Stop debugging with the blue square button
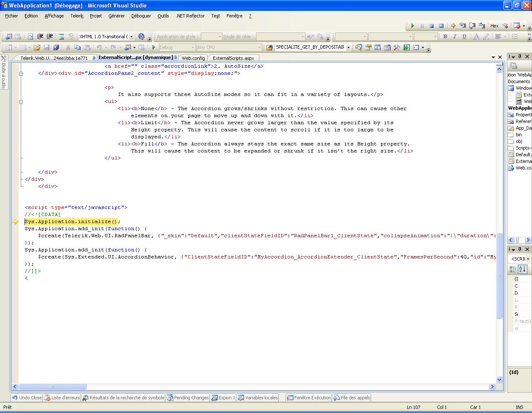This screenshot has width=532, height=413. click(431, 26)
